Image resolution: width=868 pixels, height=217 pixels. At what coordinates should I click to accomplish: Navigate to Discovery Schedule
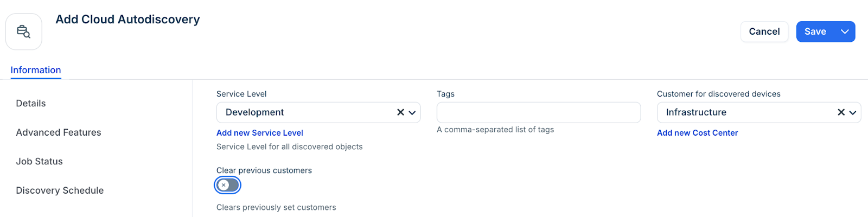tap(60, 190)
